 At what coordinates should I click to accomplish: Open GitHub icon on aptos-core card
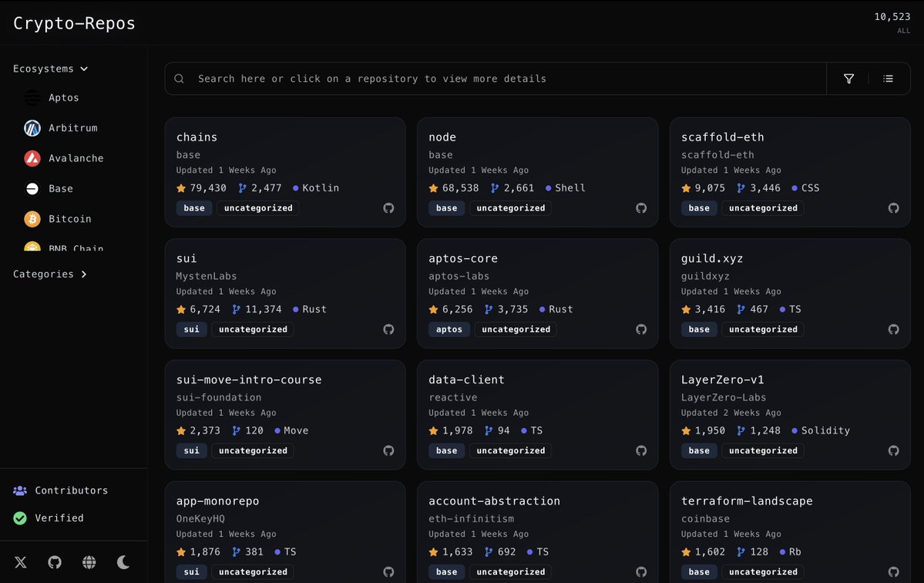[641, 329]
